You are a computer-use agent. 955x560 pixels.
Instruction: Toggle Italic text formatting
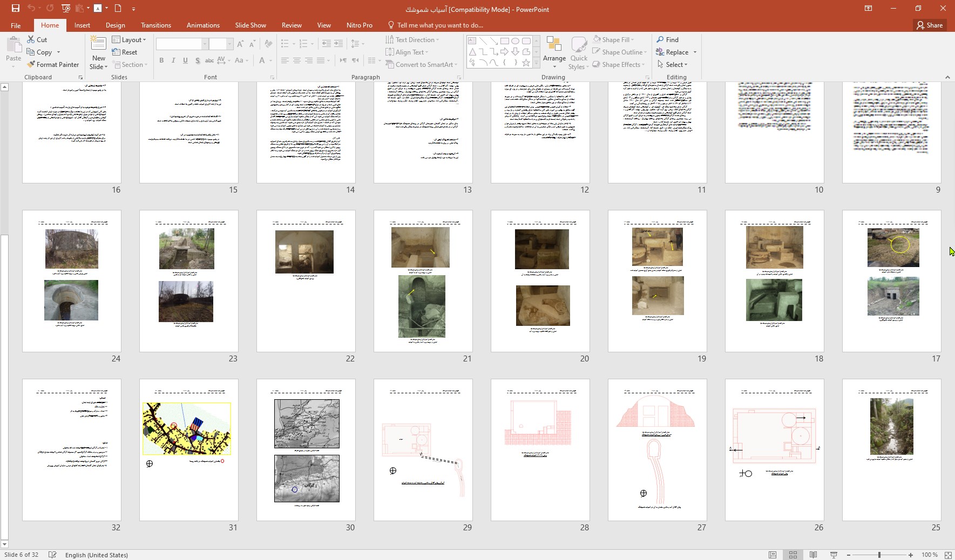click(x=173, y=60)
